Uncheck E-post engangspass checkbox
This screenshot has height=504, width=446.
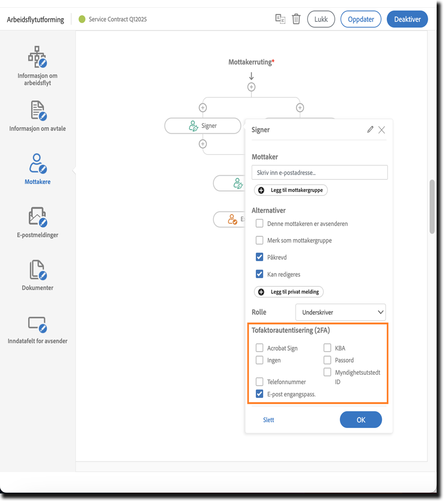click(x=259, y=394)
